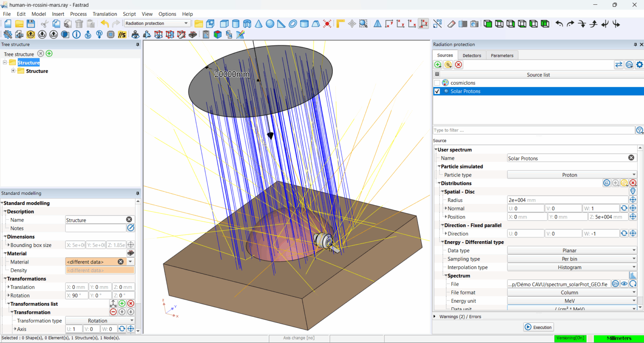This screenshot has width=644, height=343.
Task: Open radiation protection settings gear
Action: (x=639, y=65)
